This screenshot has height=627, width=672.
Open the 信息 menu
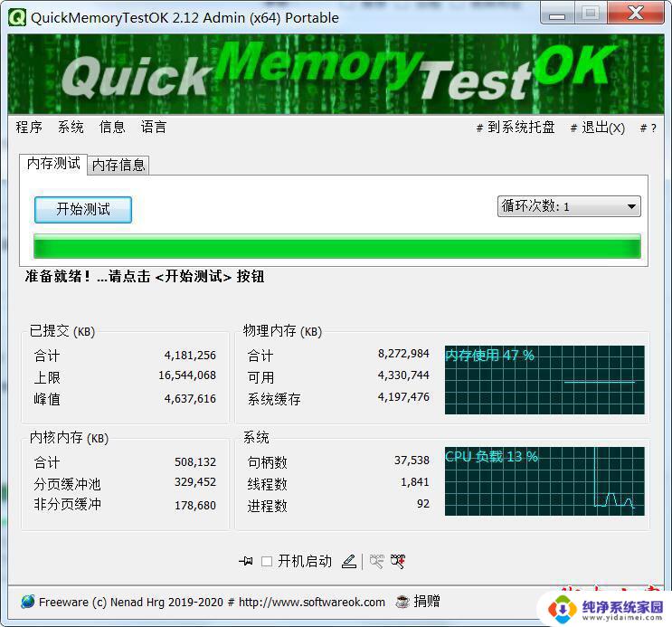tap(112, 127)
